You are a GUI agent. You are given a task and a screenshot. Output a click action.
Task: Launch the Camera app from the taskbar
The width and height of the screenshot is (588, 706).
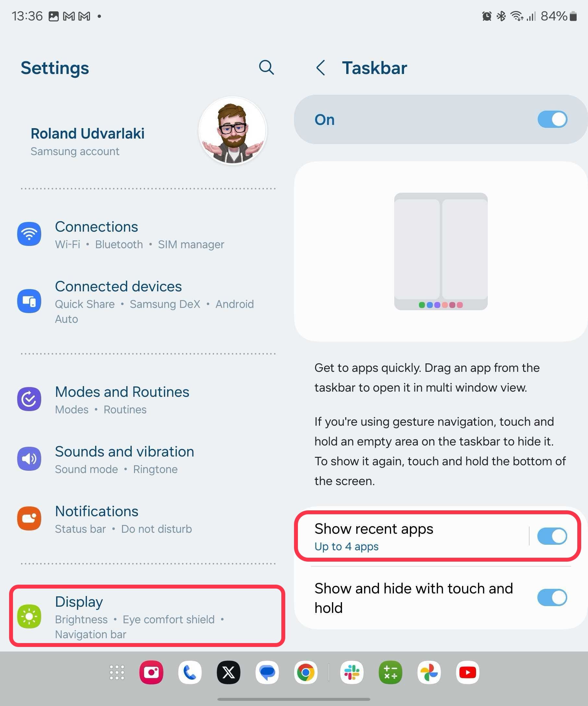(x=151, y=672)
